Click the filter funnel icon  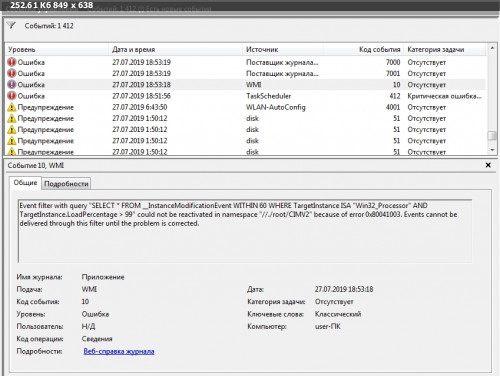[11, 25]
